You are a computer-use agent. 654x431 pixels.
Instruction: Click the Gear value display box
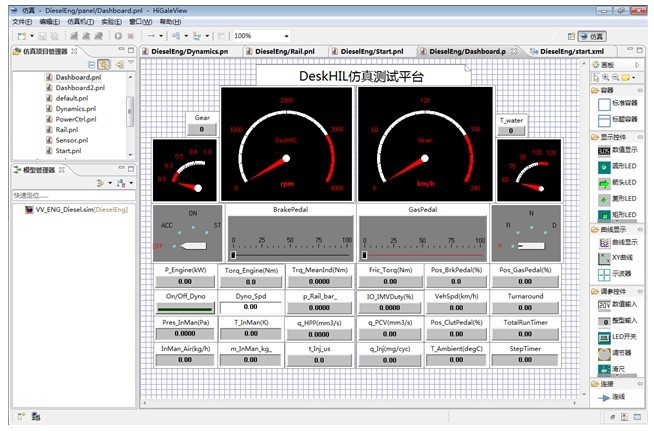point(201,129)
